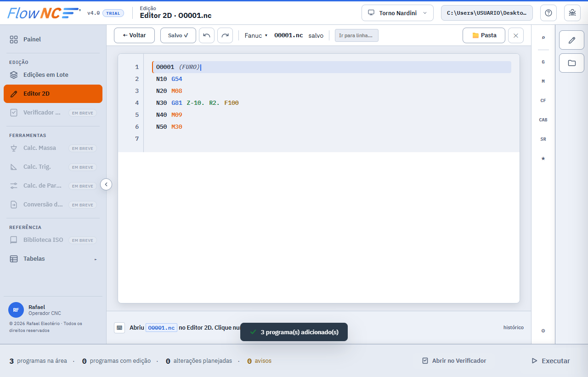Click '0 alterações planejadas' status
This screenshot has width=588, height=377.
click(198, 361)
